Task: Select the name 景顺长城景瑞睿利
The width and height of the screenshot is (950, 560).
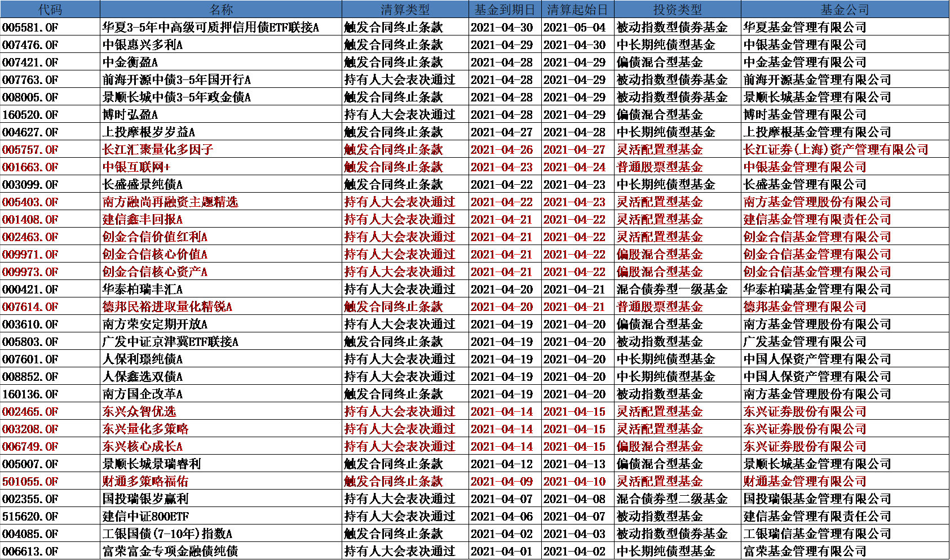Action: click(x=152, y=464)
